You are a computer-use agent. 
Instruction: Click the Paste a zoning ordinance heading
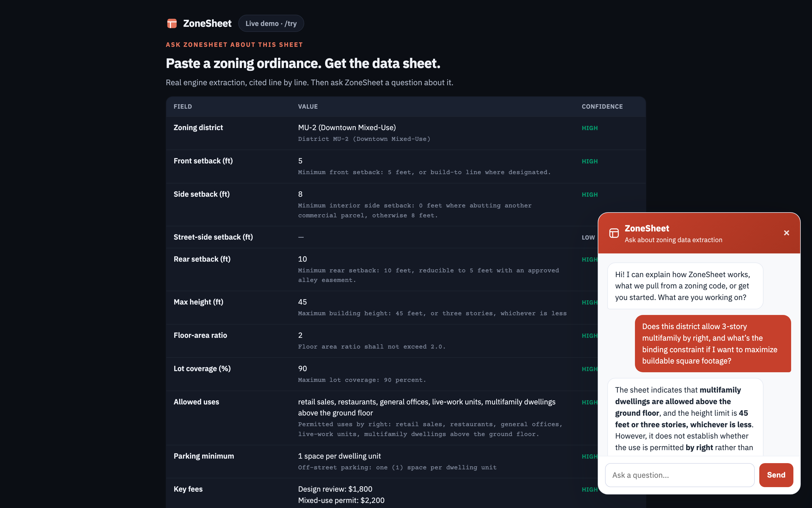pos(303,63)
